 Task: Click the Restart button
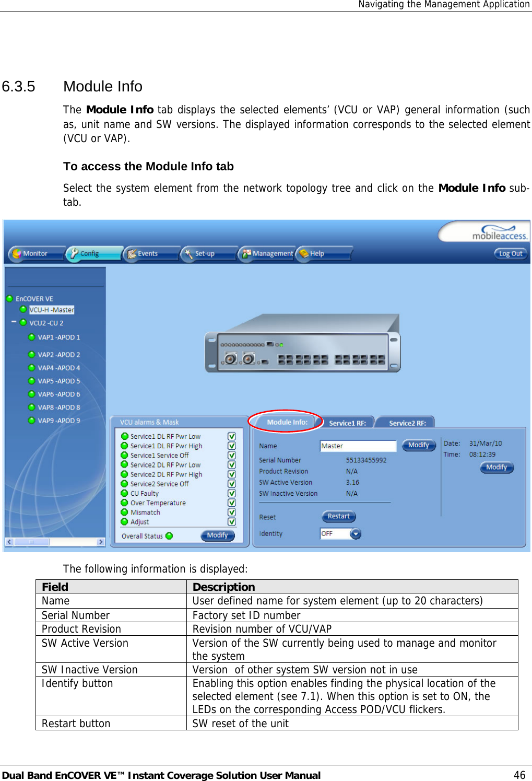click(x=339, y=517)
